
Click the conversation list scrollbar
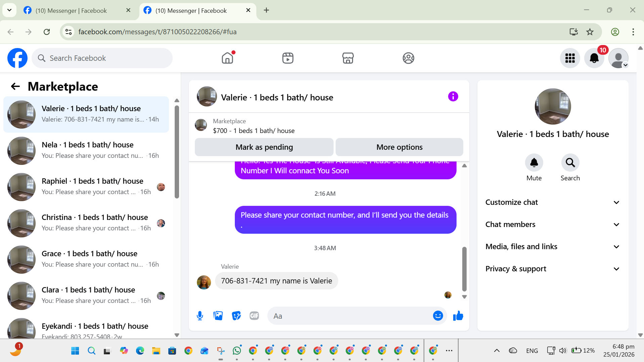[177, 152]
